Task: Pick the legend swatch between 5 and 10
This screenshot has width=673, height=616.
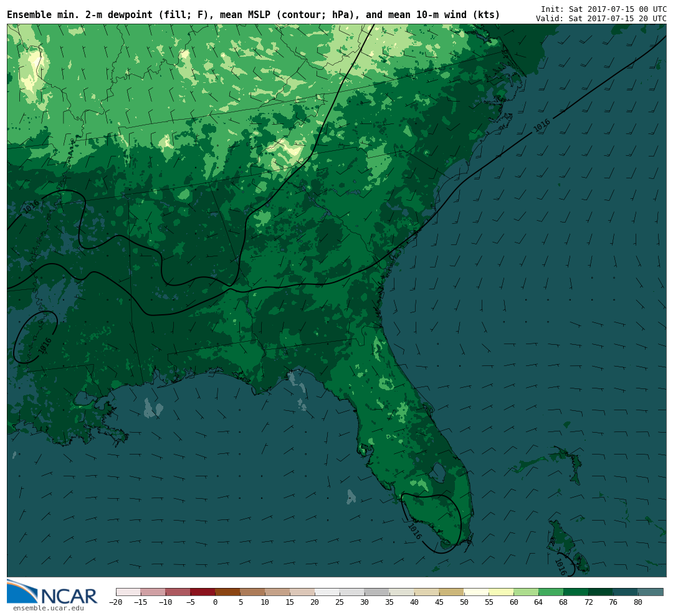Action: coord(253,592)
